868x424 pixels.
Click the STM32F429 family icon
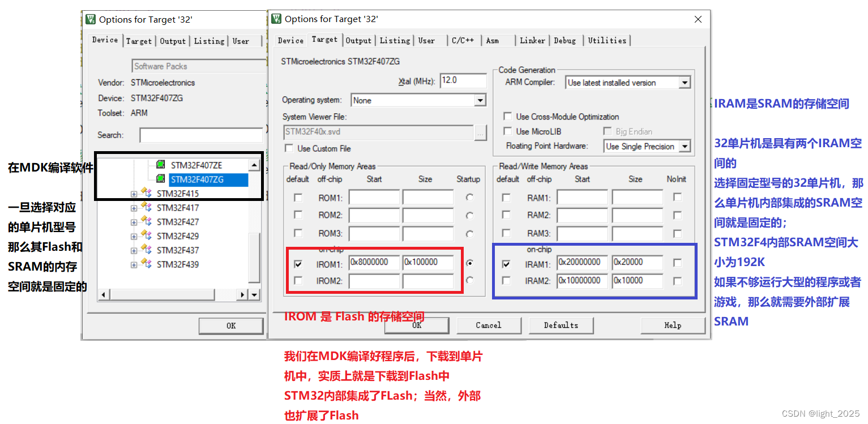pyautogui.click(x=146, y=236)
